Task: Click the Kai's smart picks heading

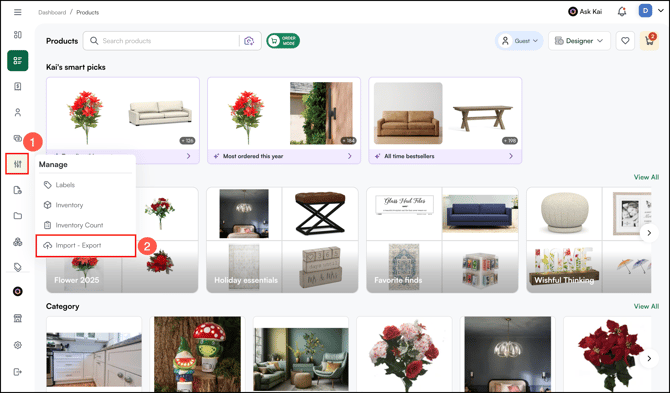Action: (x=76, y=67)
